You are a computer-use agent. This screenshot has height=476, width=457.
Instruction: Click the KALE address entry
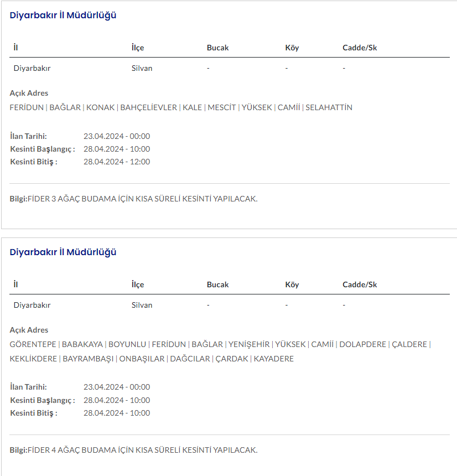(192, 107)
